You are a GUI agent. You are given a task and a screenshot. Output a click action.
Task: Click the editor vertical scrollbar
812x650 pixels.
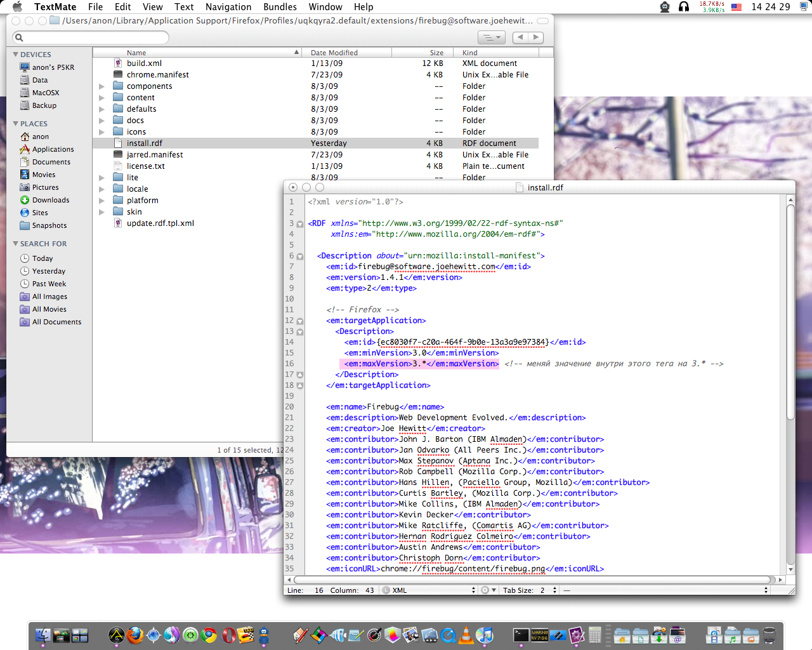pos(790,311)
